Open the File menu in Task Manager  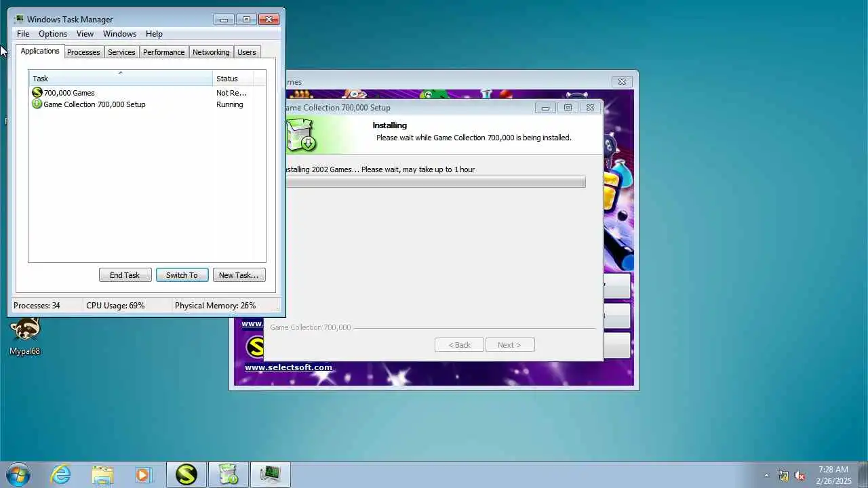pos(23,34)
